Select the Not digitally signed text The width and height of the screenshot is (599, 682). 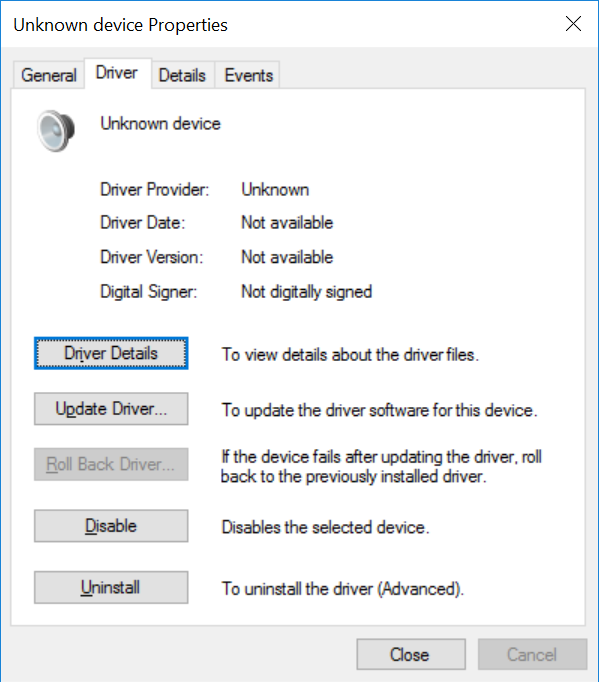tap(307, 292)
